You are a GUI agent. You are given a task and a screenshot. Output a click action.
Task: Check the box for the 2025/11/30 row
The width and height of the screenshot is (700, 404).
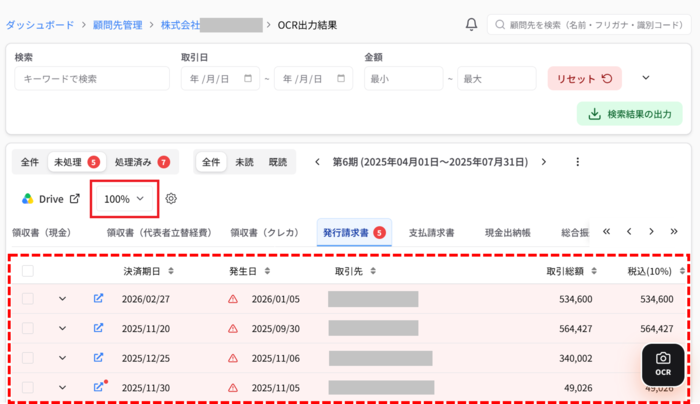pos(28,387)
